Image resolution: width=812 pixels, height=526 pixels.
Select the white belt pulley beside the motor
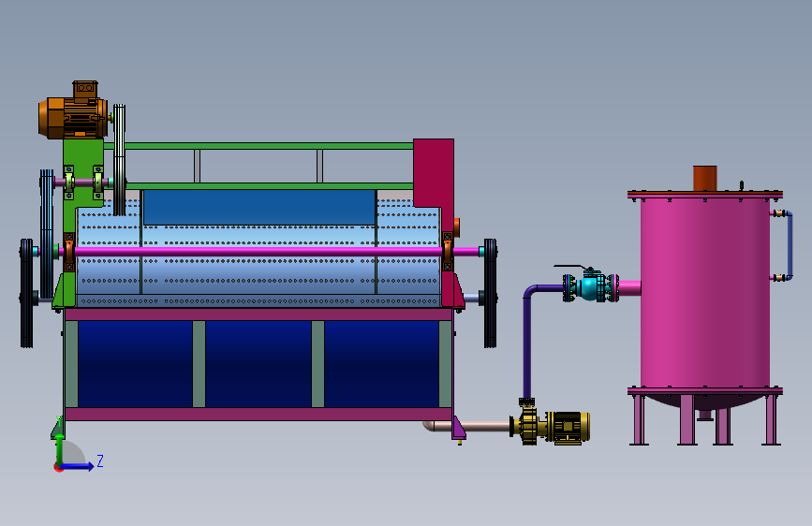pyautogui.click(x=119, y=160)
